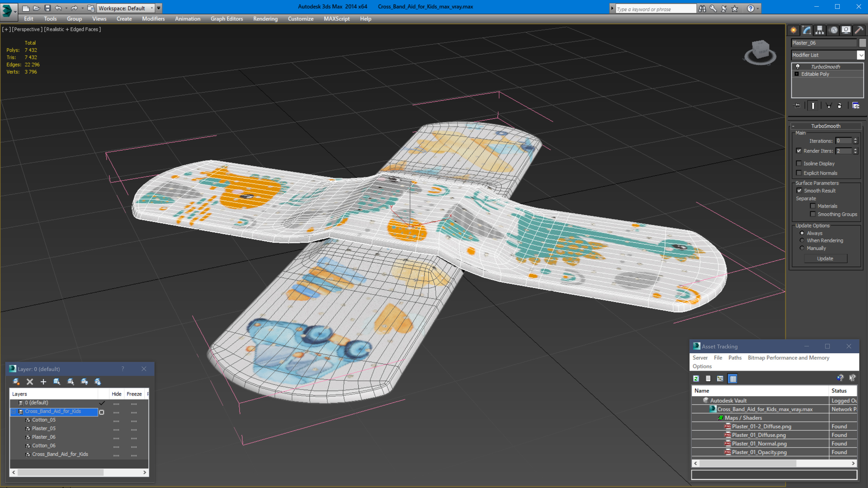Open the Workspace Default dropdown
This screenshot has height=488, width=868.
coord(152,8)
